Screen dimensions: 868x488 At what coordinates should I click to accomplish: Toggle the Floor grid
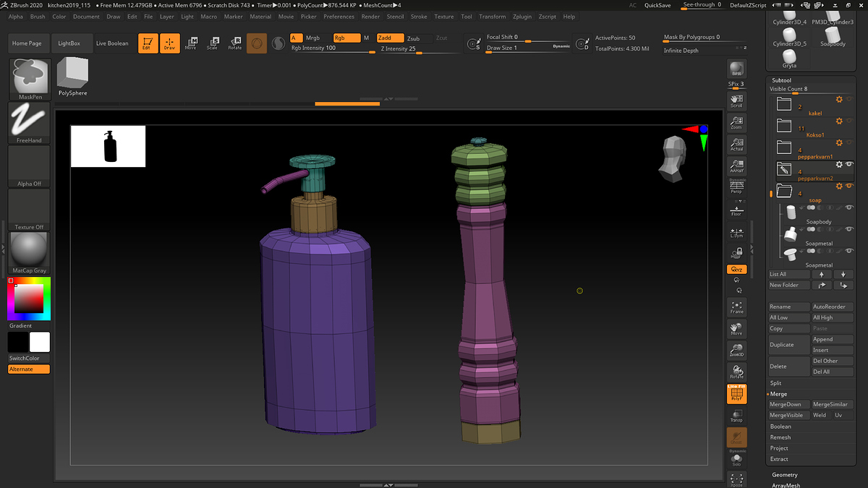(x=736, y=209)
